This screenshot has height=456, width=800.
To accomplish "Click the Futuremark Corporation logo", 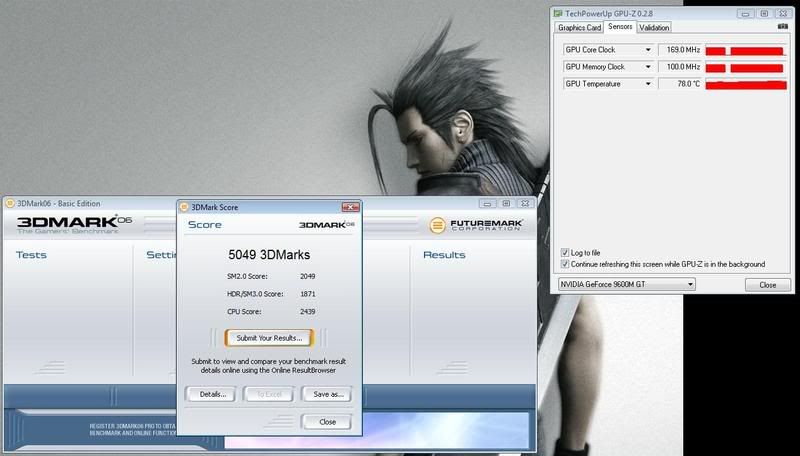I will 477,225.
